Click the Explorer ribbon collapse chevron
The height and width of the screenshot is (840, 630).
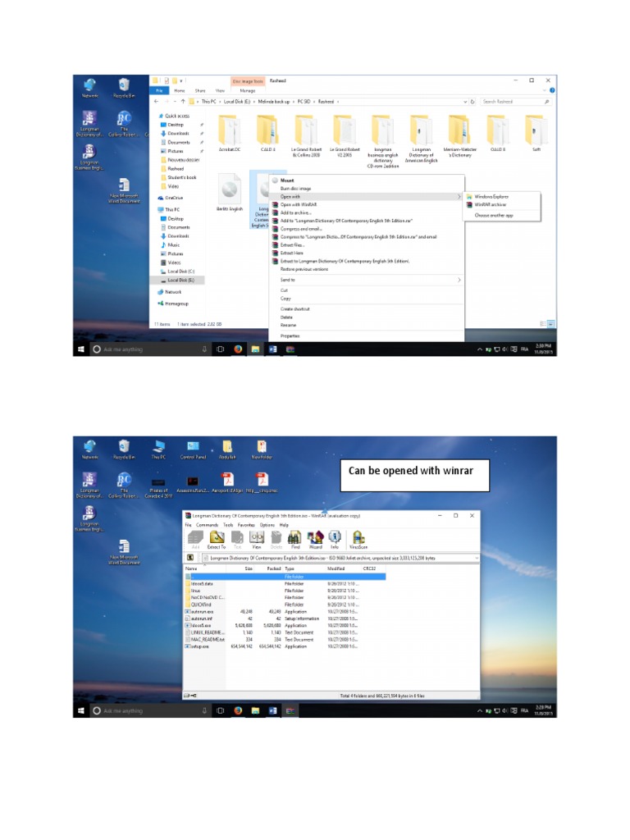click(546, 90)
